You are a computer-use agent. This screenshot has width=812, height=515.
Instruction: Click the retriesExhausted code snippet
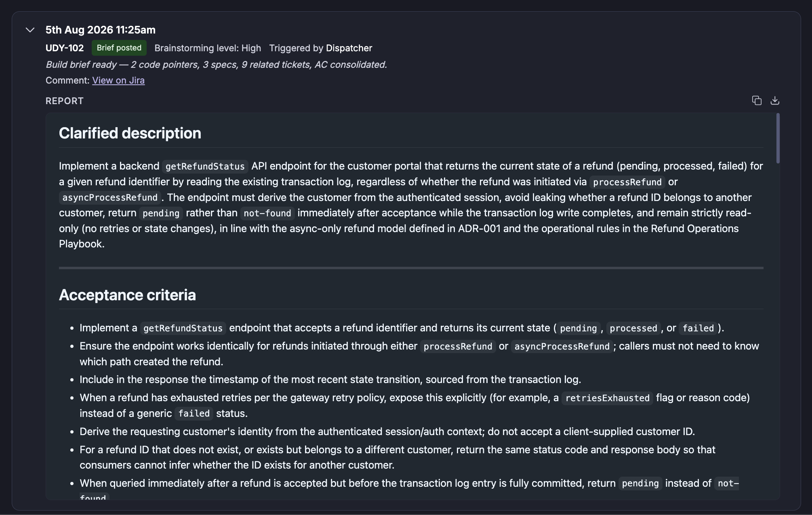click(607, 398)
